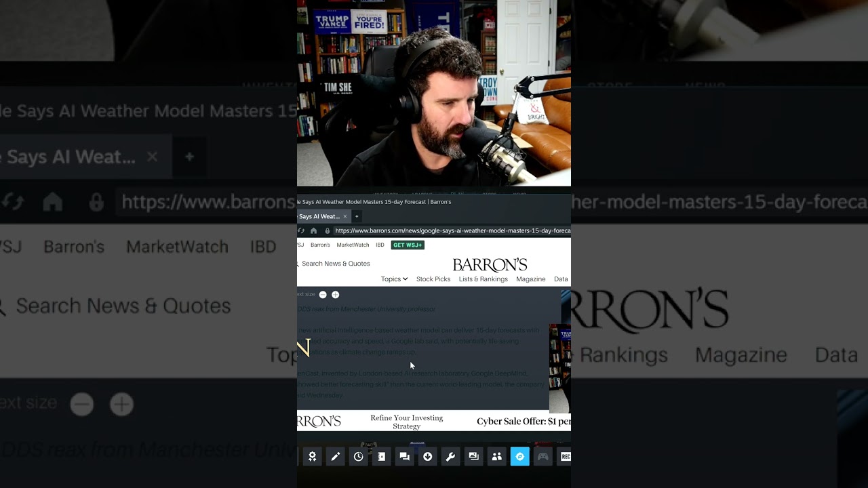The height and width of the screenshot is (488, 868).
Task: Click 'Refine Your Investing Strategy' banner text
Action: point(407,422)
